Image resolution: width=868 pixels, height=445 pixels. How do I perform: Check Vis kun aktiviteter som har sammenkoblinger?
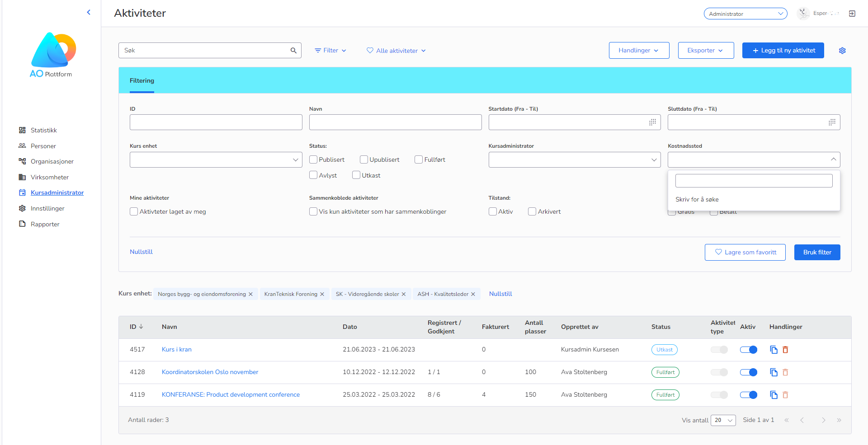click(313, 211)
